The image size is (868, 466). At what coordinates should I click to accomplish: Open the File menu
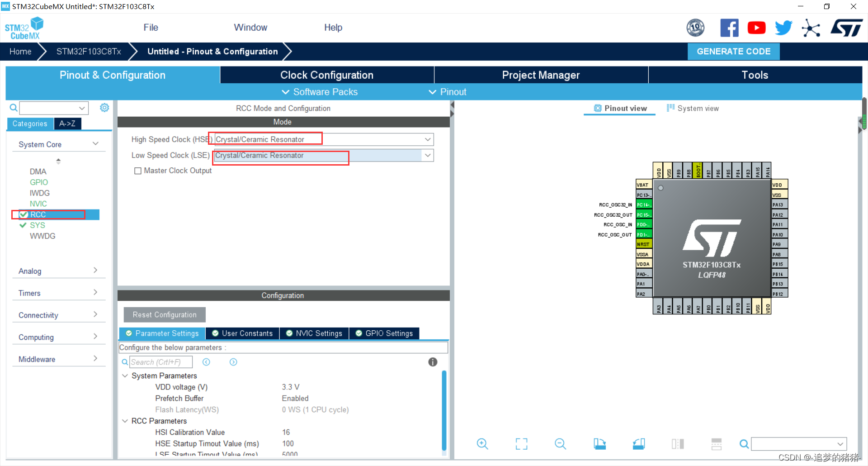click(151, 28)
